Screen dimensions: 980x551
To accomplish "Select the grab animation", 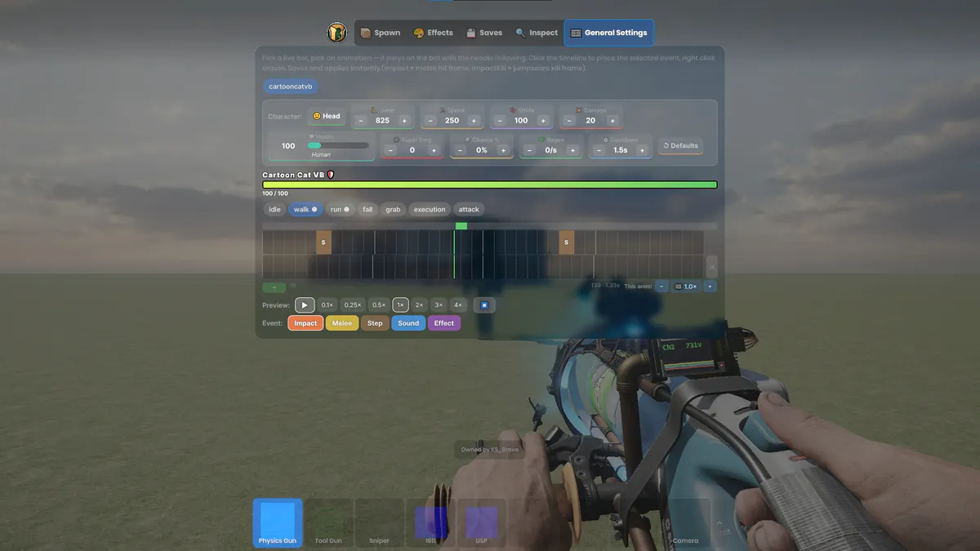I will point(393,210).
